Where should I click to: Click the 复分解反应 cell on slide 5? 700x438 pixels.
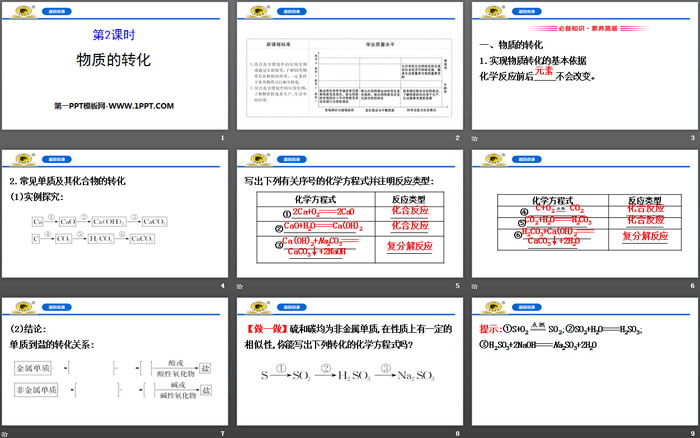point(409,246)
